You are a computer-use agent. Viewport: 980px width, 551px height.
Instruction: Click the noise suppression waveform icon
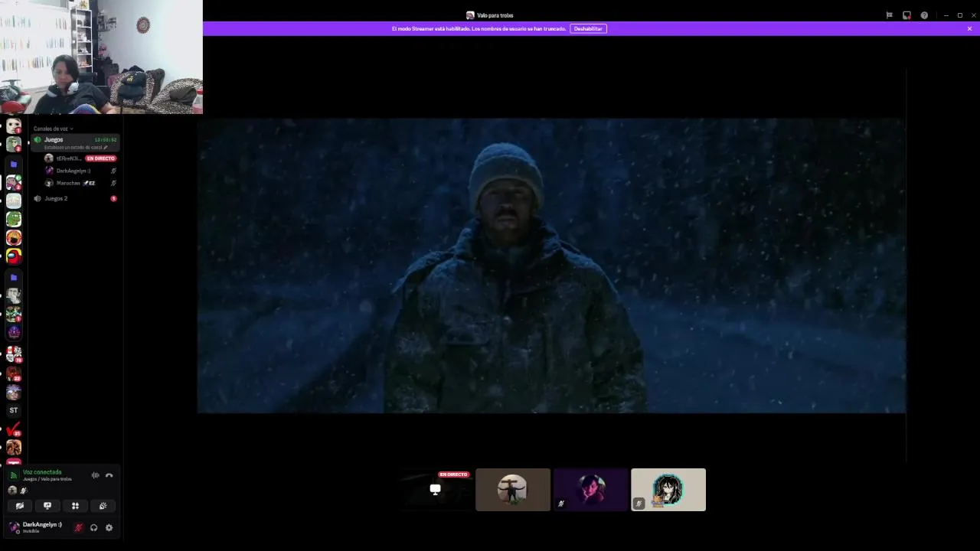(x=95, y=475)
